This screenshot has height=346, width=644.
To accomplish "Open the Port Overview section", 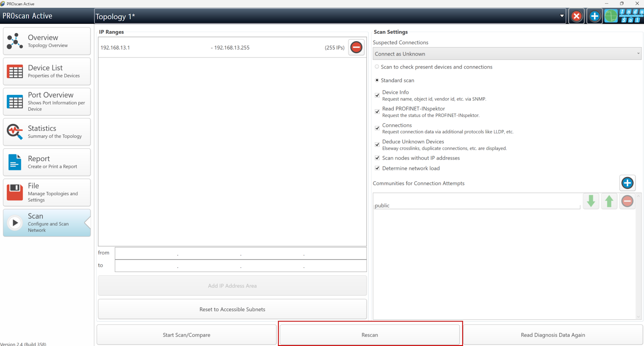I will (47, 102).
